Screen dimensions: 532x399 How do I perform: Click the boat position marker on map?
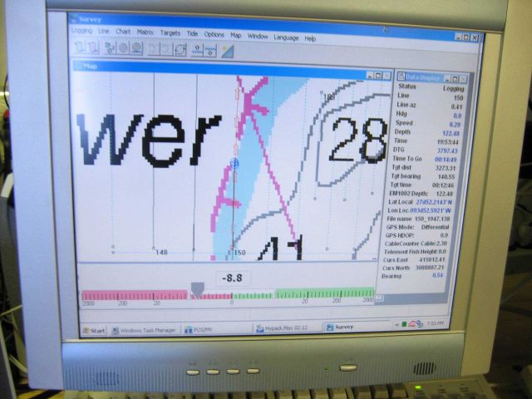pyautogui.click(x=234, y=164)
